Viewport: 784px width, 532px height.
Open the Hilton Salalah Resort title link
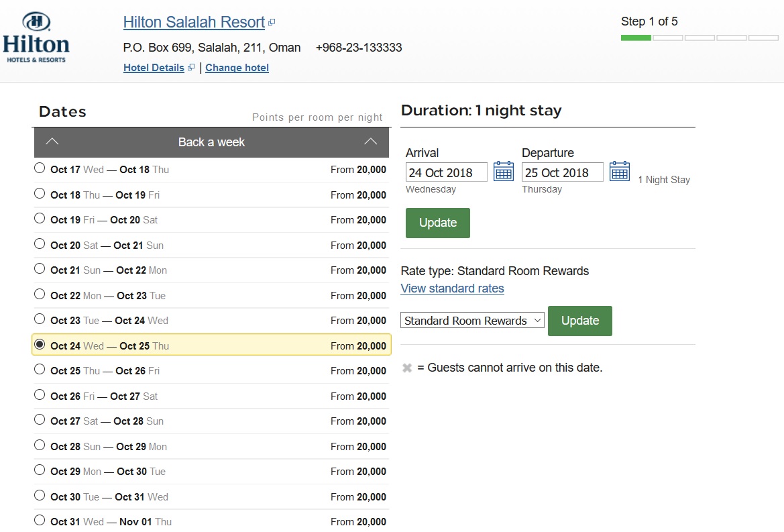(194, 22)
